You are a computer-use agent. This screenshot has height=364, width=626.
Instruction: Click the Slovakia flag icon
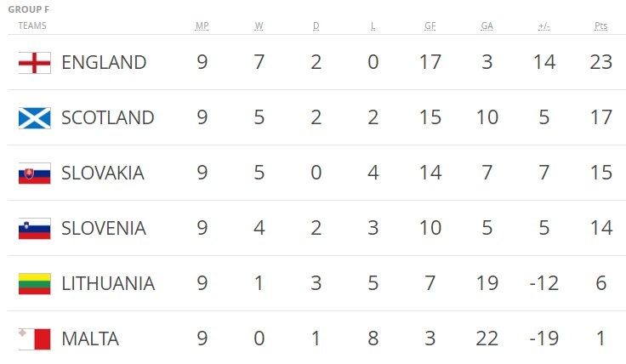click(x=35, y=173)
